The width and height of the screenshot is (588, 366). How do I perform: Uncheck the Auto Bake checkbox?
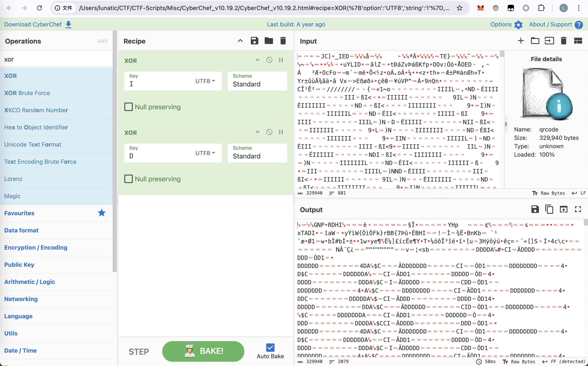point(270,348)
